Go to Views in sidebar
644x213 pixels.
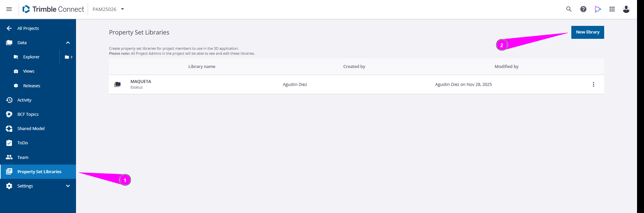click(29, 71)
